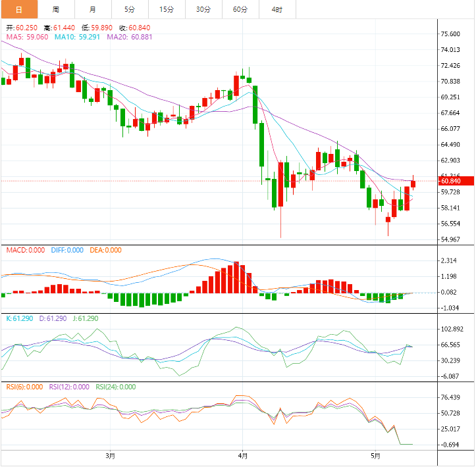The height and width of the screenshot is (467, 476).
Task: Select the 周 weekly timeframe tab
Action: tap(55, 9)
